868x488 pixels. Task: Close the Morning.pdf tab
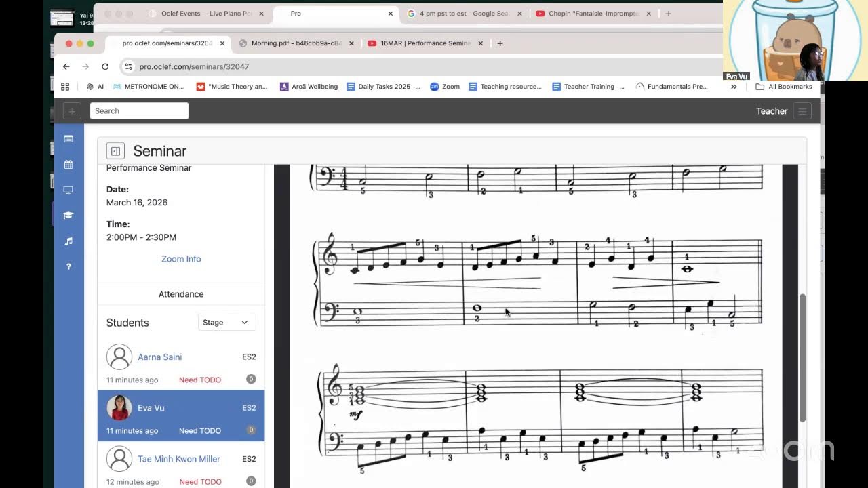(x=351, y=43)
